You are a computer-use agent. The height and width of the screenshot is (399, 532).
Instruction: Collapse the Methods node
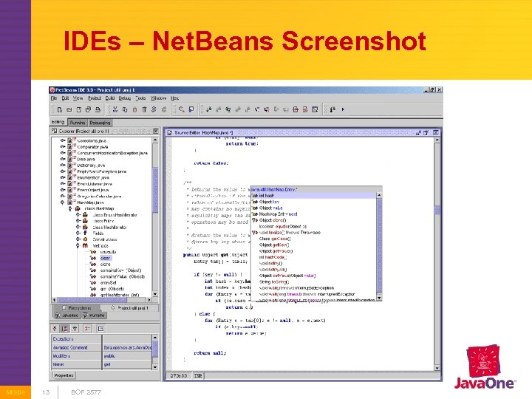tap(78, 245)
